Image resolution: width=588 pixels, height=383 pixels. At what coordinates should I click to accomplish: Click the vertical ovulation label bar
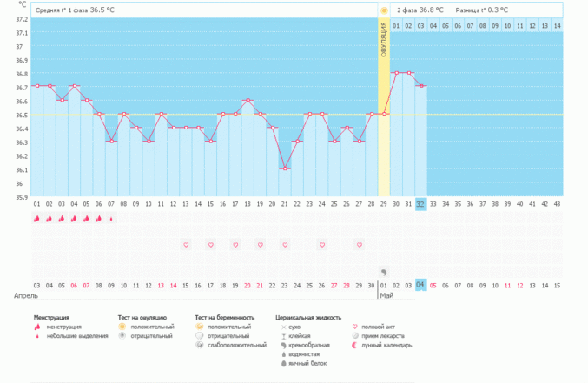click(384, 39)
